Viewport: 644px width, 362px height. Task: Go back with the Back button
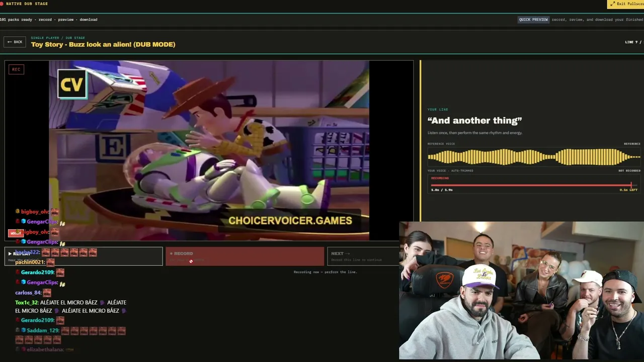coord(15,42)
